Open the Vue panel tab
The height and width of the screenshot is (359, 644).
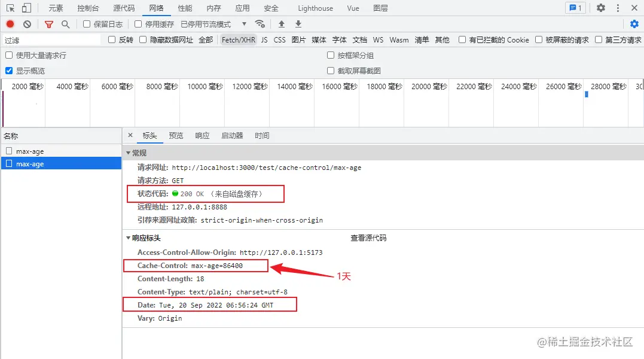[x=353, y=8]
